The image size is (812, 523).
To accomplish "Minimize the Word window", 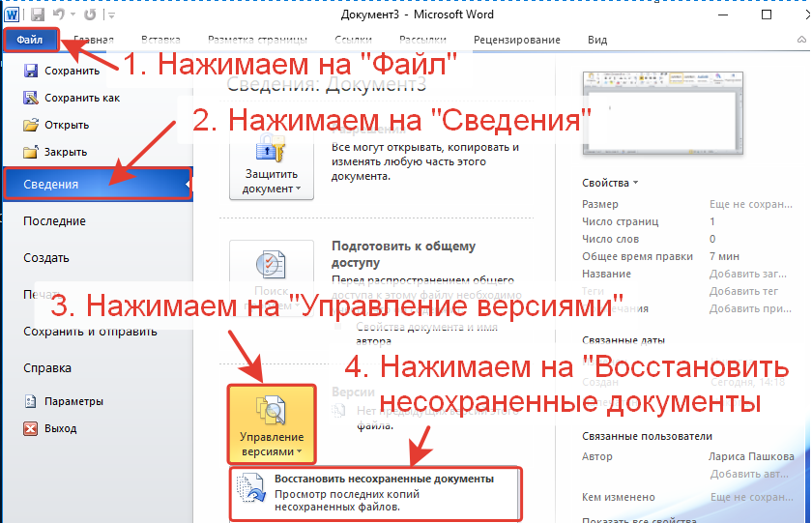I will (x=724, y=15).
